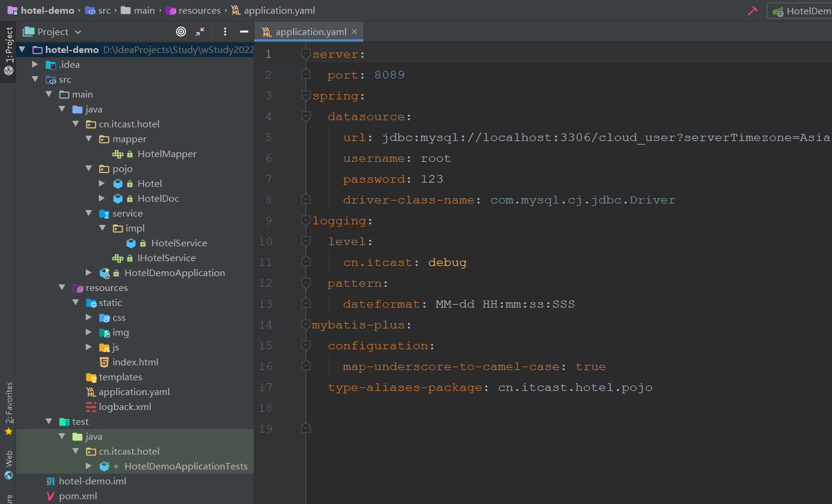
Task: Select the HotelDoc class icon
Action: click(x=118, y=198)
